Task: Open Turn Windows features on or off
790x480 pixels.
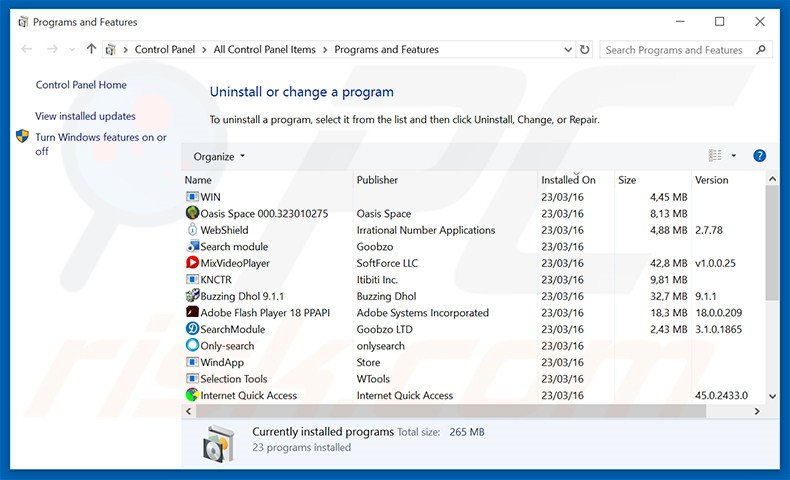Action: click(x=101, y=144)
